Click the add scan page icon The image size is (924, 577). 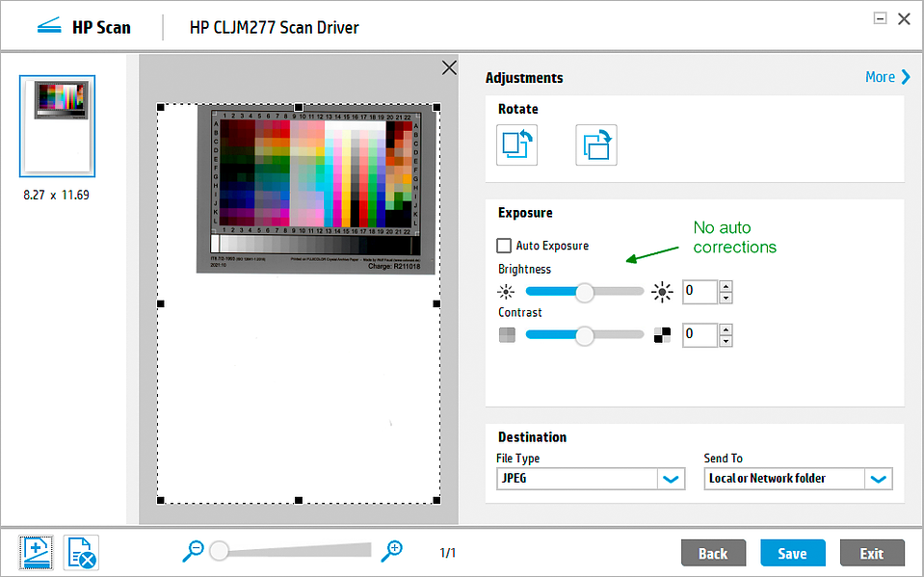[x=36, y=553]
